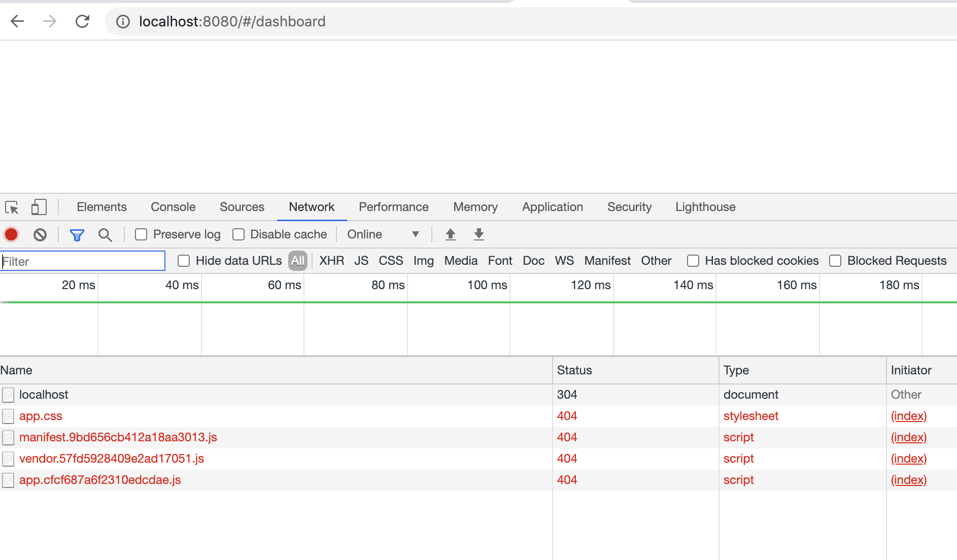Image resolution: width=957 pixels, height=560 pixels.
Task: Enable Preserve log checkbox
Action: (141, 234)
